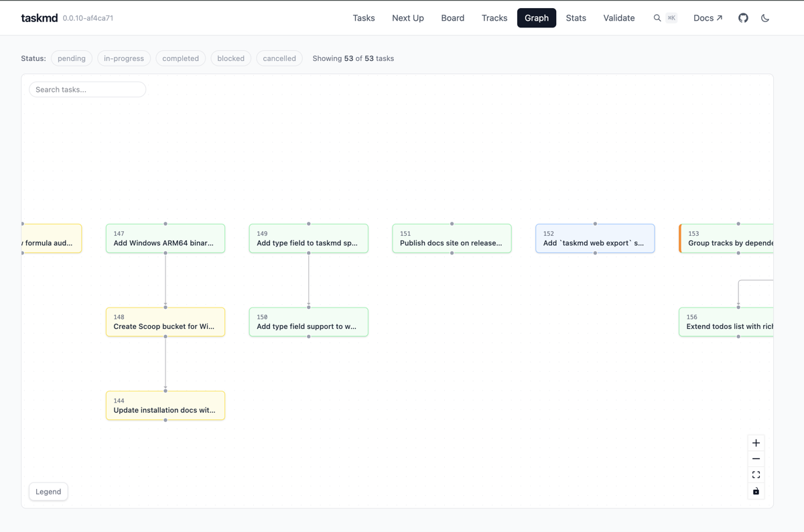Go to the Validate page

click(618, 18)
